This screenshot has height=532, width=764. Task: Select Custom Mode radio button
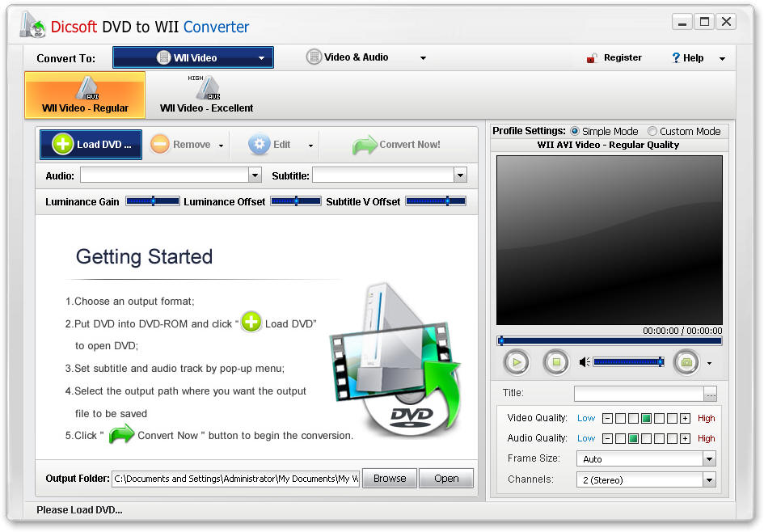coord(652,131)
